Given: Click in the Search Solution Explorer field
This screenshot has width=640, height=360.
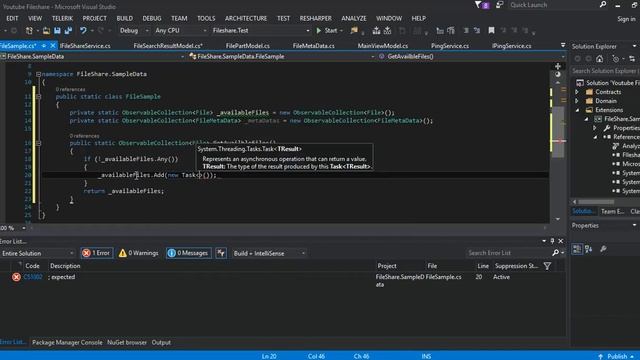Looking at the screenshot, I should coord(605,71).
